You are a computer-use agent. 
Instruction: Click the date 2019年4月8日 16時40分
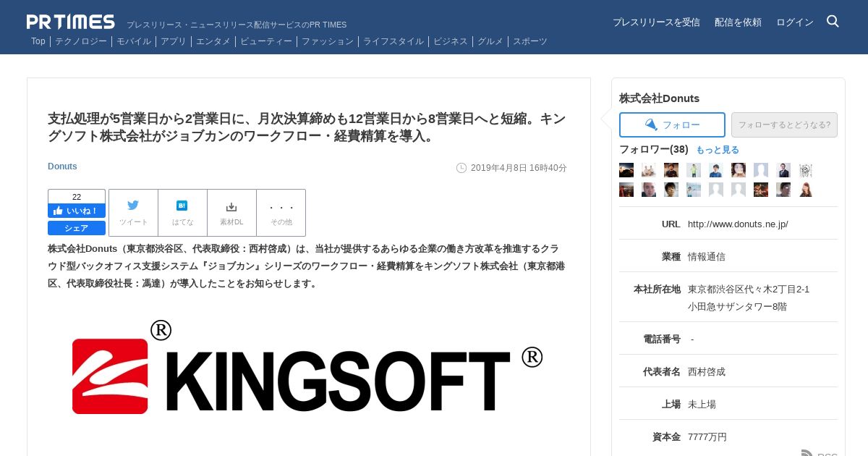519,168
